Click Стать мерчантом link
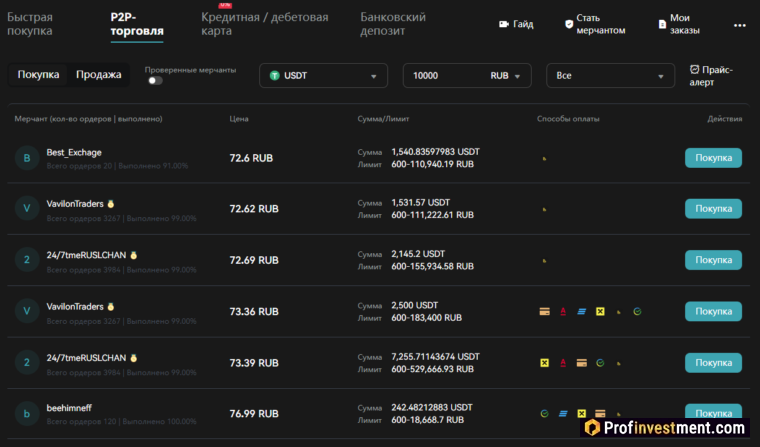The image size is (760, 447). [x=595, y=24]
